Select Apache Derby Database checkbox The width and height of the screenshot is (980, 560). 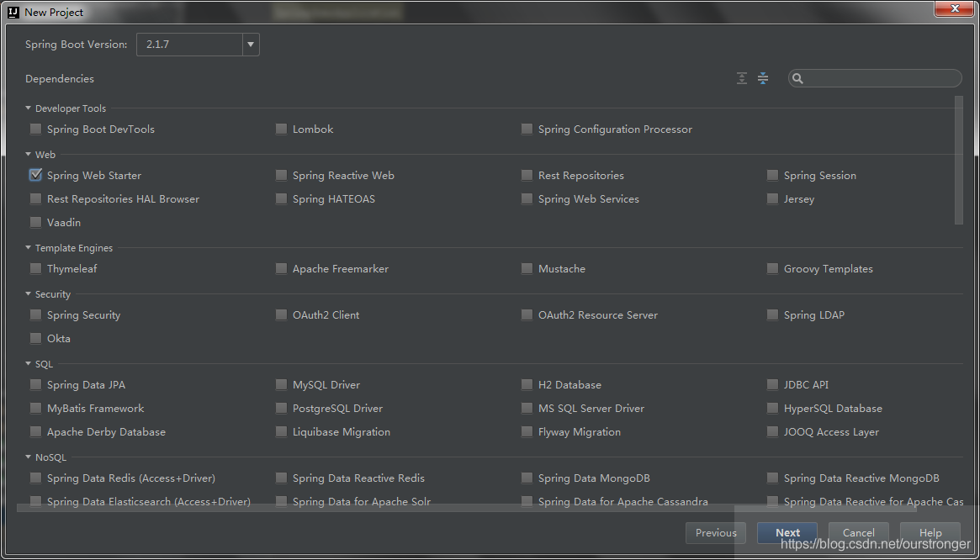[x=35, y=432]
